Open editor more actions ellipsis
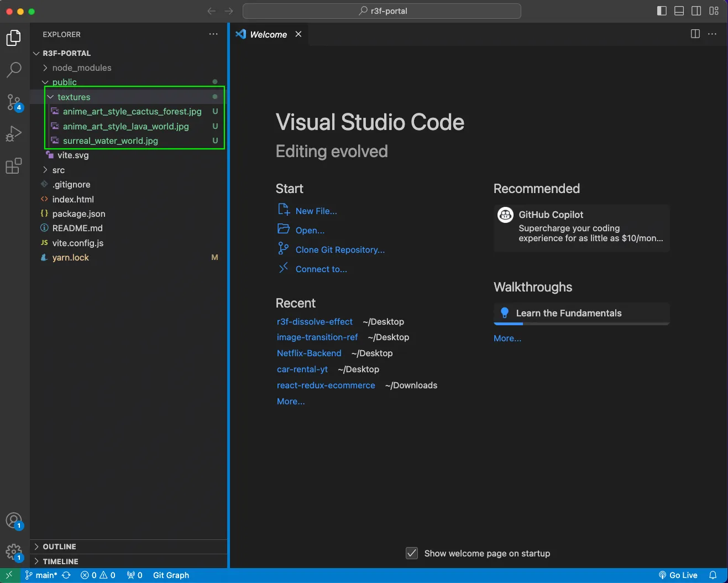This screenshot has width=728, height=583. [x=713, y=34]
